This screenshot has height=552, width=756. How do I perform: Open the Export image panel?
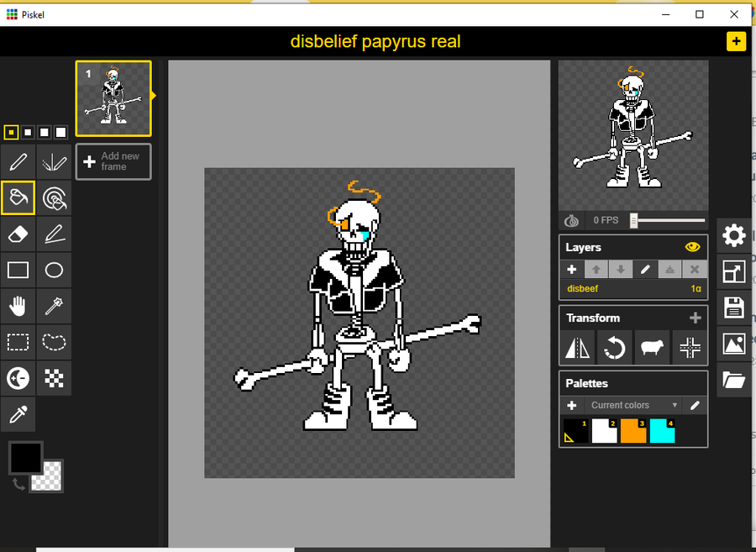pos(734,344)
